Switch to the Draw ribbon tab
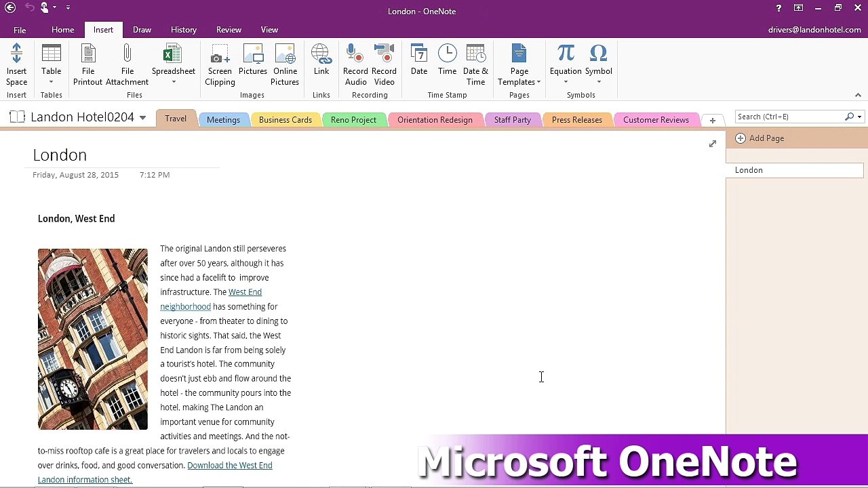The width and height of the screenshot is (868, 488). click(x=142, y=30)
